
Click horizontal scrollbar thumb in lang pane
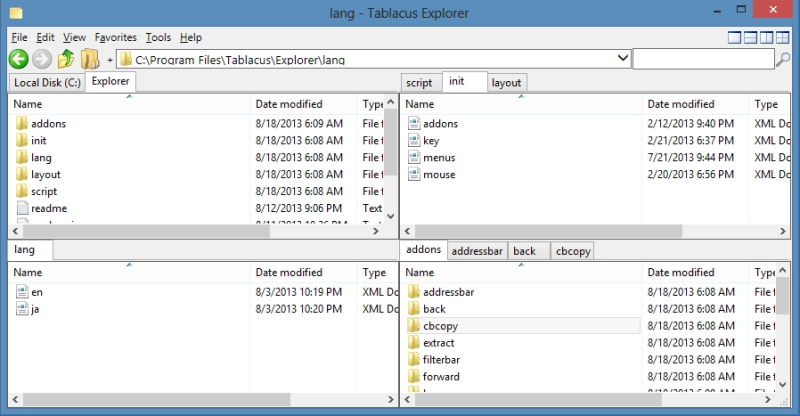156,399
